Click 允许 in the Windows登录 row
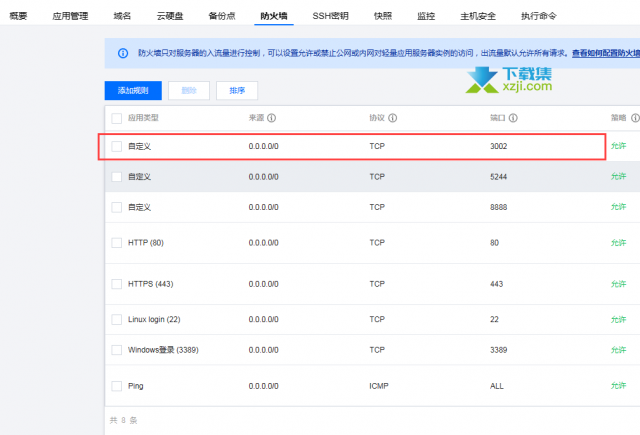 [x=618, y=350]
